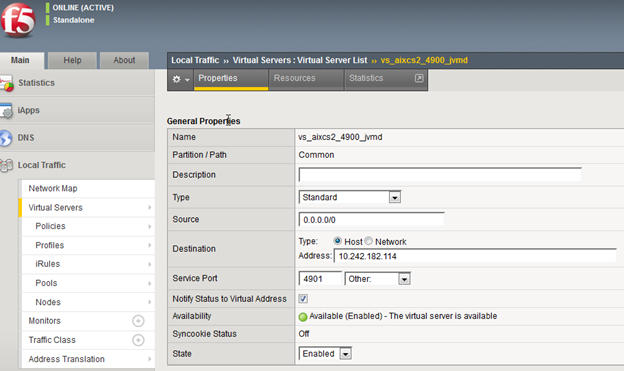
Task: Open the Statistics section icon in sidebar
Action: tap(6, 84)
